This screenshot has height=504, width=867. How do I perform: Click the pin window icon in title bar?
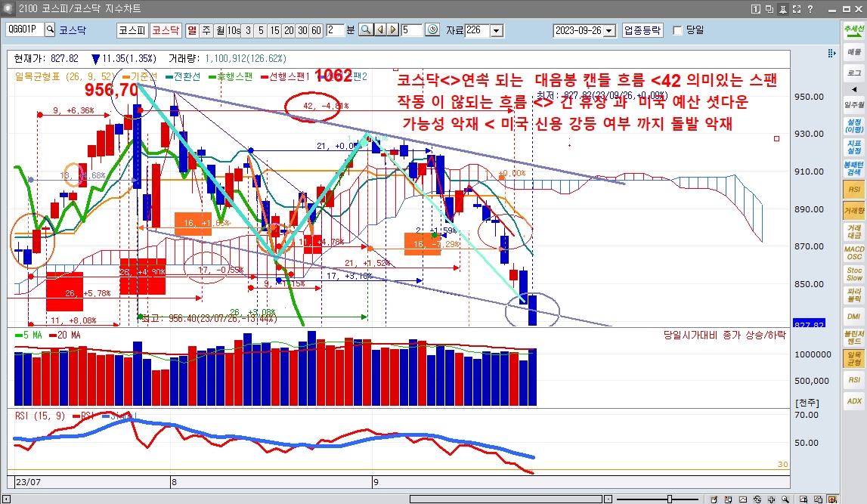point(783,9)
